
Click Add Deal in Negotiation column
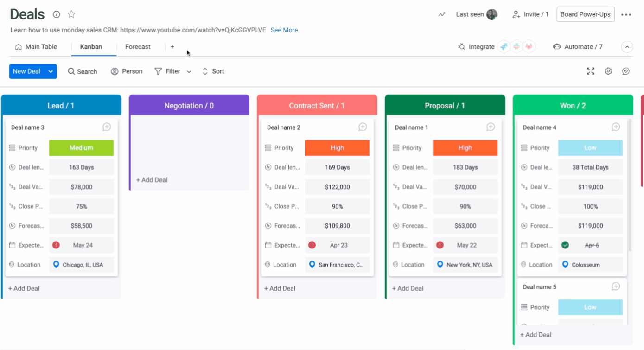152,180
